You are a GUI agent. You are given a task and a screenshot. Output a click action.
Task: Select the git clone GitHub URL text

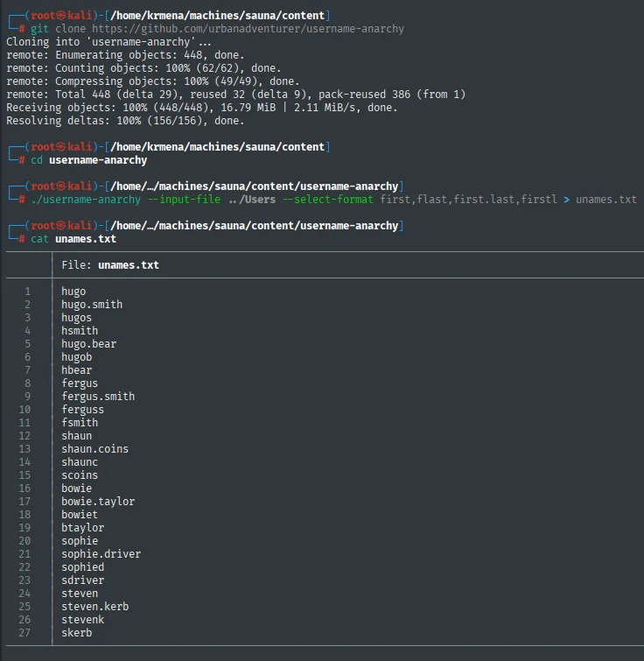(x=248, y=29)
